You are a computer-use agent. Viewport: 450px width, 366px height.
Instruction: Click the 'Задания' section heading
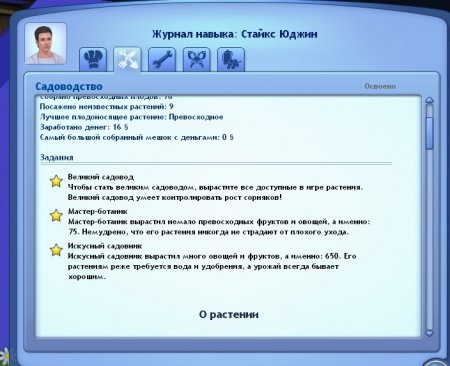click(x=57, y=157)
